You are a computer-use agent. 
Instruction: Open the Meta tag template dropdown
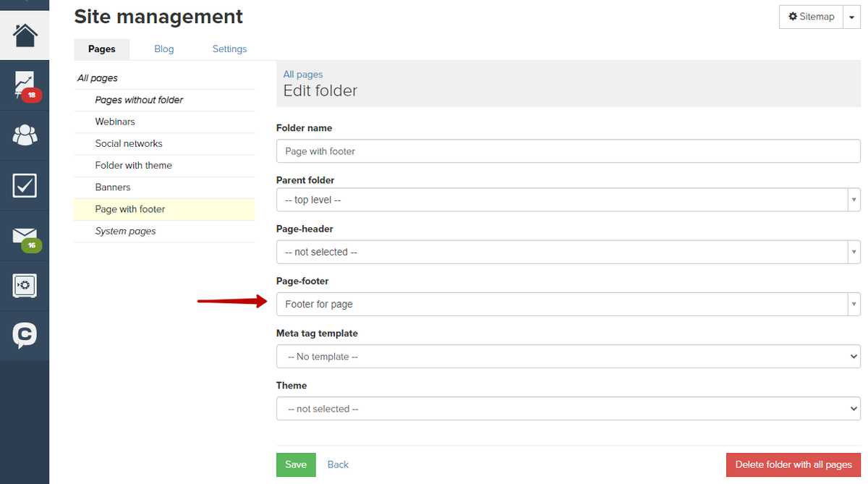569,357
